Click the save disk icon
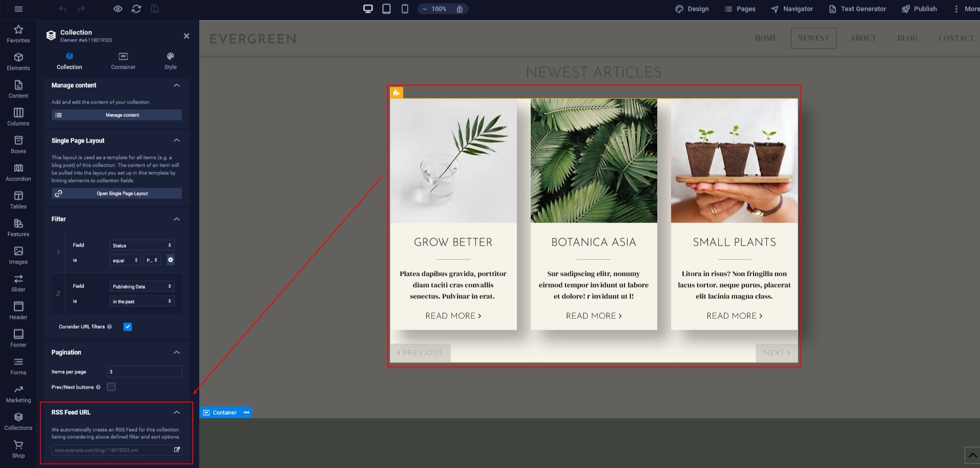The width and height of the screenshot is (980, 468). [x=155, y=9]
